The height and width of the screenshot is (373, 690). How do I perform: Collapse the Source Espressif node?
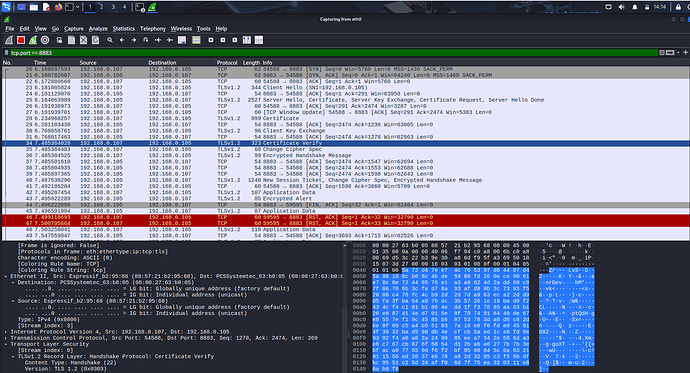(13, 301)
